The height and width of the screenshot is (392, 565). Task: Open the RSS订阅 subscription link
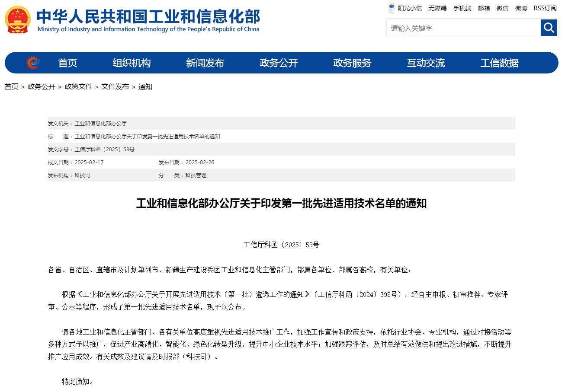(x=544, y=8)
